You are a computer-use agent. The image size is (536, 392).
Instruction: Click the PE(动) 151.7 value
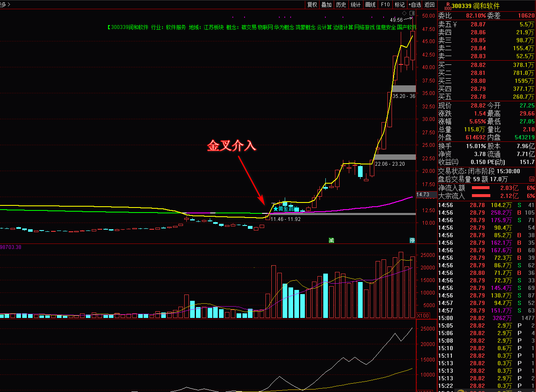click(527, 162)
